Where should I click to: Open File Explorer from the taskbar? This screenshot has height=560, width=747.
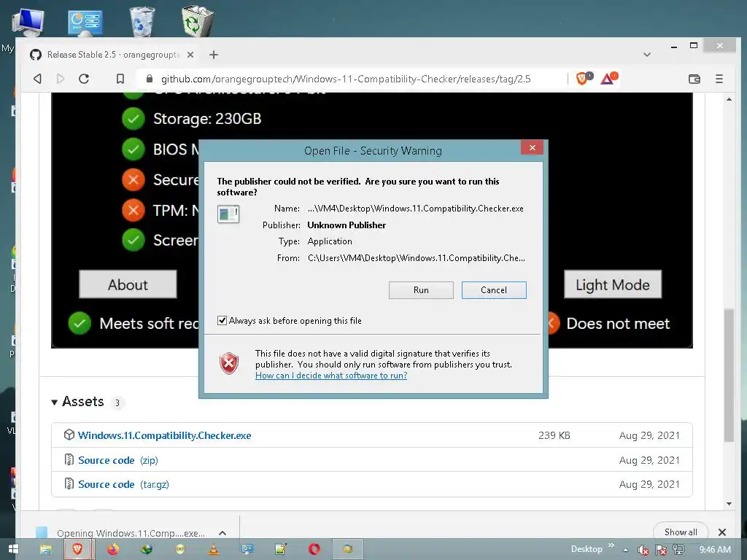46,549
